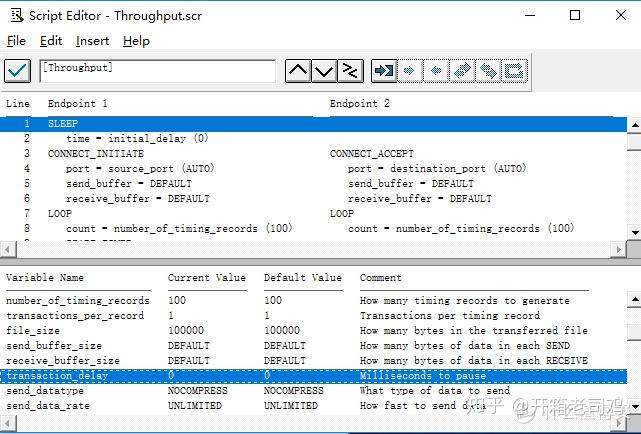Image resolution: width=641 pixels, height=434 pixels.
Task: Click variables pane horizontal scrollbar left arrow
Action: click(8, 423)
